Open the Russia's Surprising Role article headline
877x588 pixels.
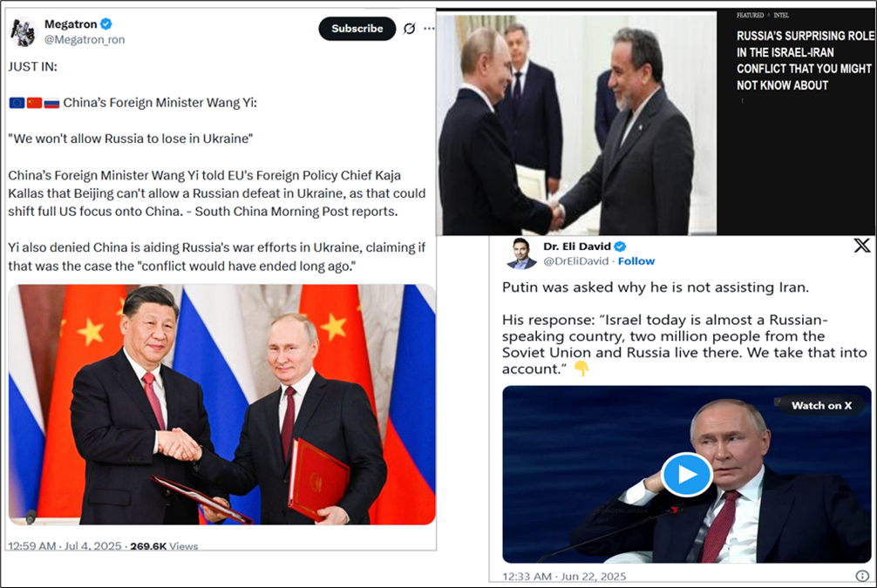[805, 60]
